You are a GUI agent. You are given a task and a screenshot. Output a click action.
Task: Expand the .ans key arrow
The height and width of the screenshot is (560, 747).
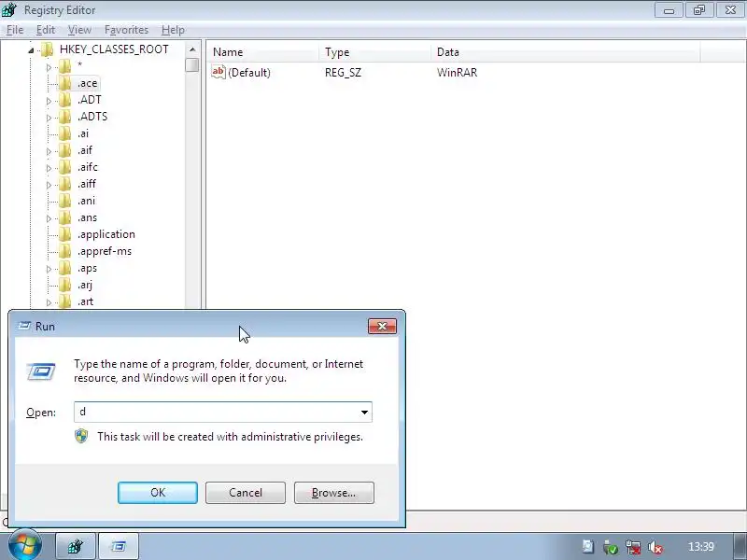(49, 218)
